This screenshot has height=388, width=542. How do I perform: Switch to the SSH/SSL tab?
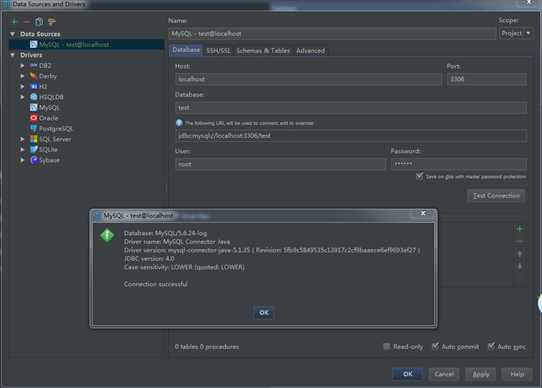tap(218, 51)
